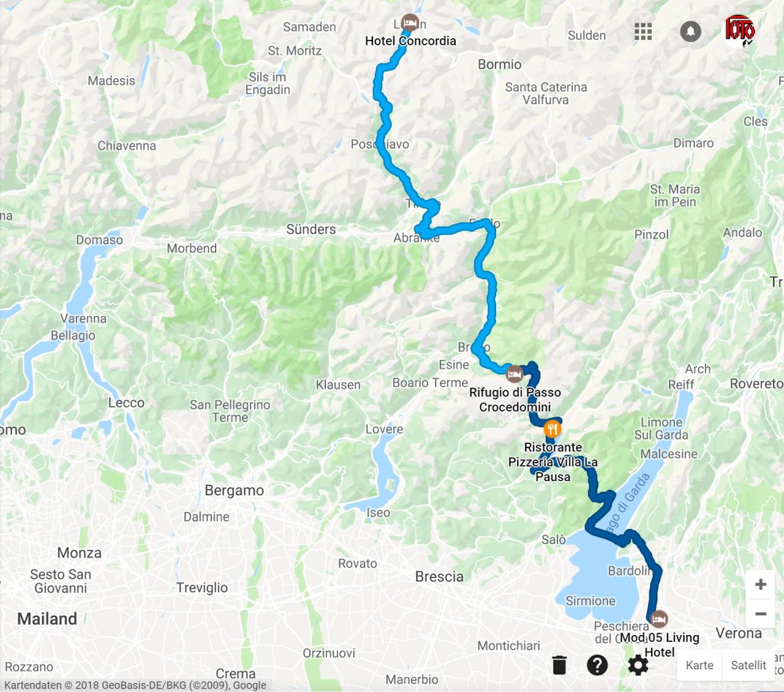Open the MOTO user profile avatar
This screenshot has width=784, height=692.
[x=740, y=31]
